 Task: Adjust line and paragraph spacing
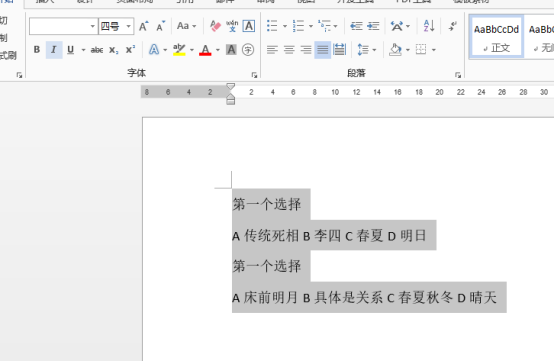pyautogui.click(x=363, y=50)
